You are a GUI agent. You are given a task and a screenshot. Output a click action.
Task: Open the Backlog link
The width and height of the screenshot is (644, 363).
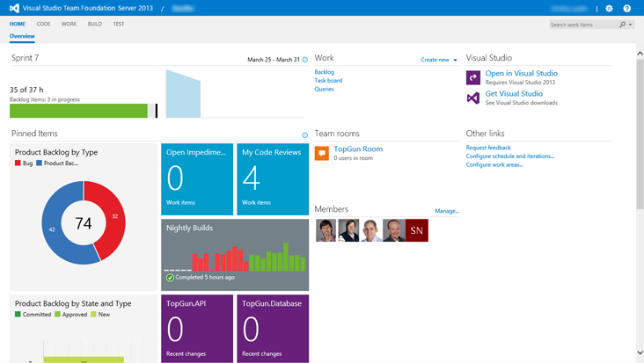pyautogui.click(x=324, y=72)
